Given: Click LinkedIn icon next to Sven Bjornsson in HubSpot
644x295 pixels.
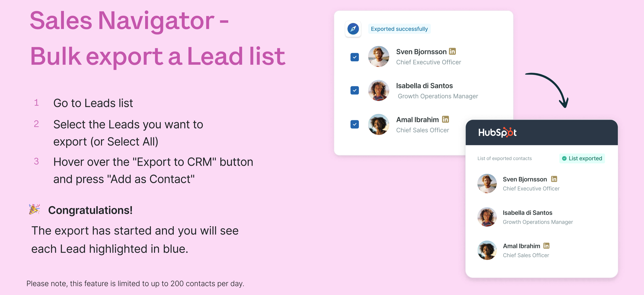Looking at the screenshot, I should 554,179.
